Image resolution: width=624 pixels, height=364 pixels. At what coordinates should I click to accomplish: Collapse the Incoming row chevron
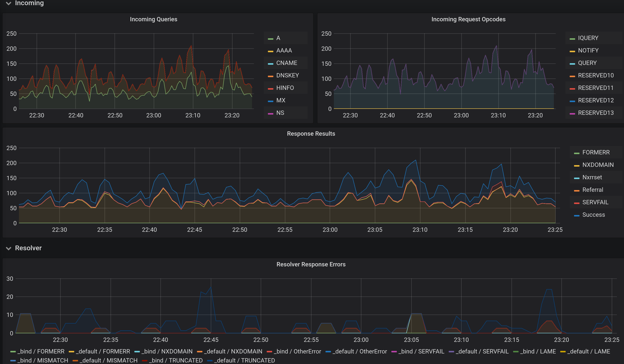click(9, 3)
